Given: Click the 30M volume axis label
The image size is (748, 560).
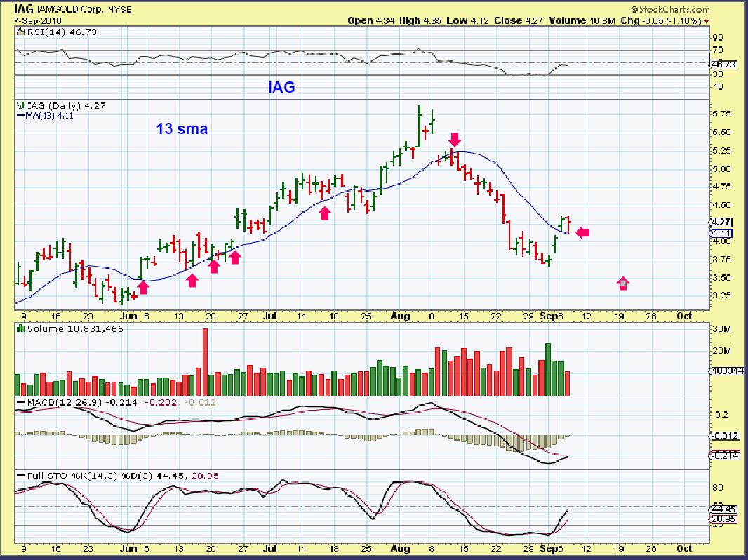Looking at the screenshot, I should (722, 328).
